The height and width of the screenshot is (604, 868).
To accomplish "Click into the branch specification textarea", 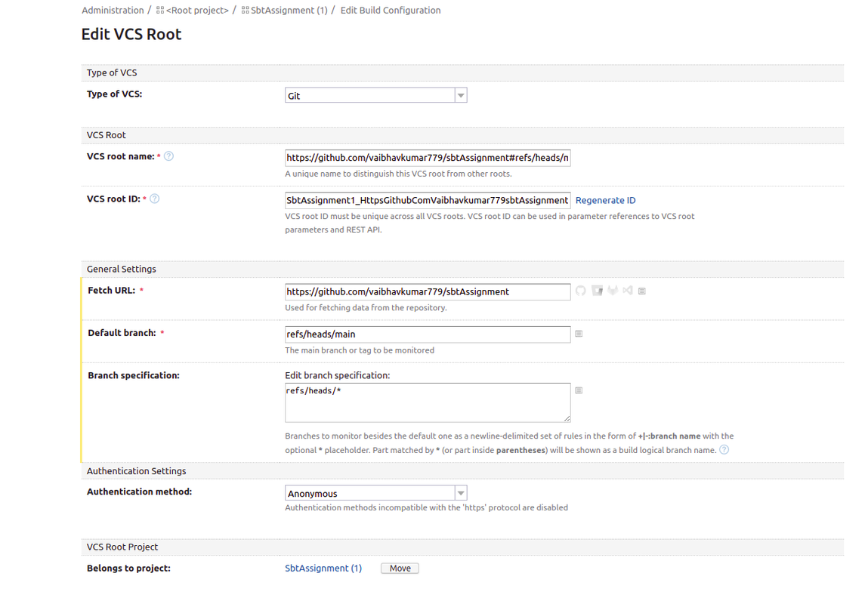I will click(428, 402).
